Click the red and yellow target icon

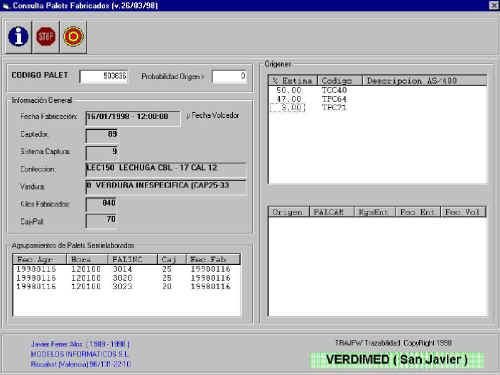click(x=73, y=36)
